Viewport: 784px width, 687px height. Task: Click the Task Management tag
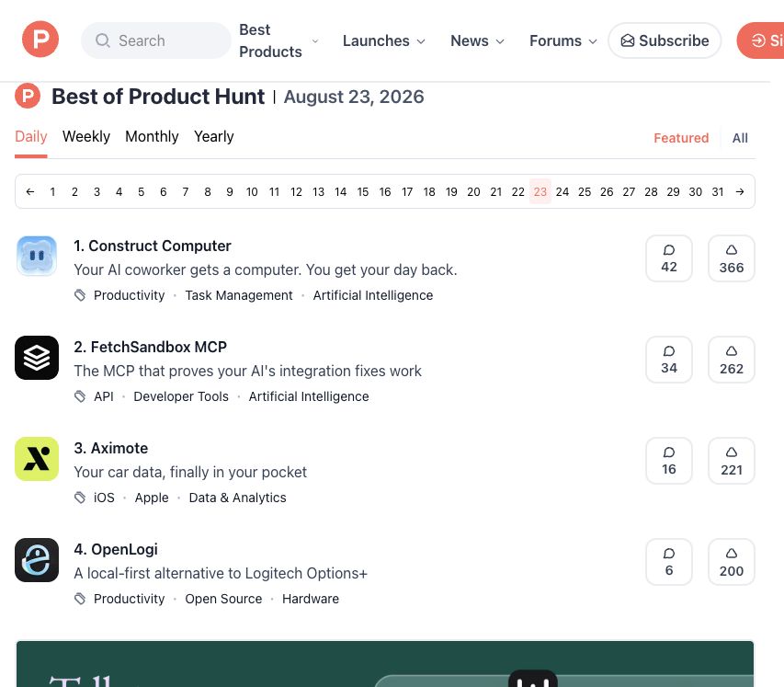click(239, 295)
